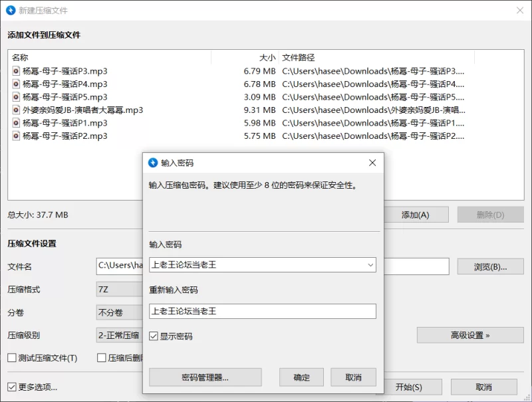This screenshot has width=532, height=402.
Task: Click the 添加(A) button
Action: tap(416, 215)
